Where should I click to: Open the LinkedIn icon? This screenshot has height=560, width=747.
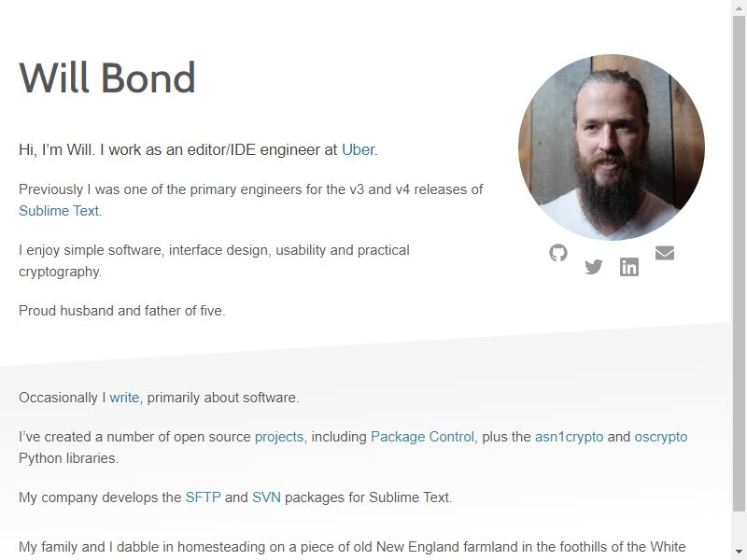click(x=628, y=267)
